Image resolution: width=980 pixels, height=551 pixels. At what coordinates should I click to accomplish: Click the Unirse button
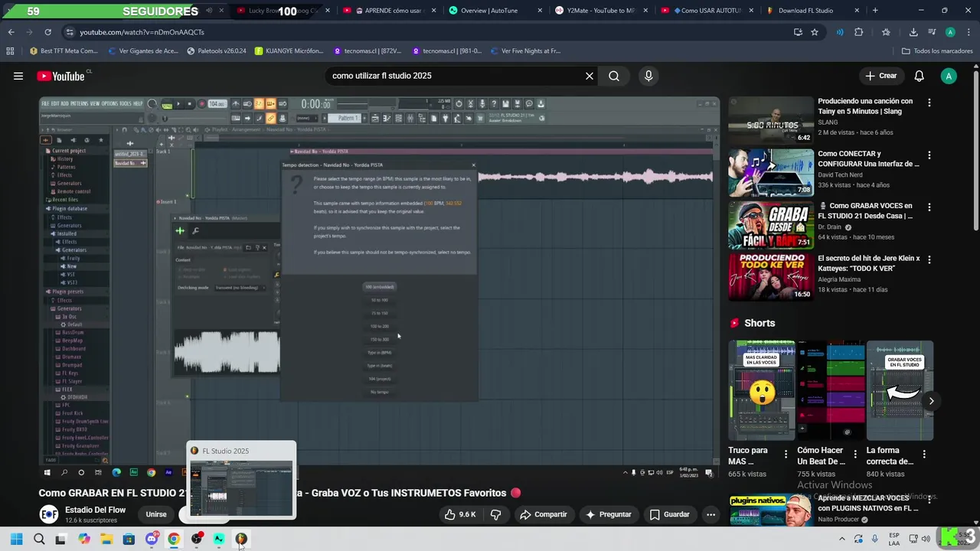pos(156,514)
